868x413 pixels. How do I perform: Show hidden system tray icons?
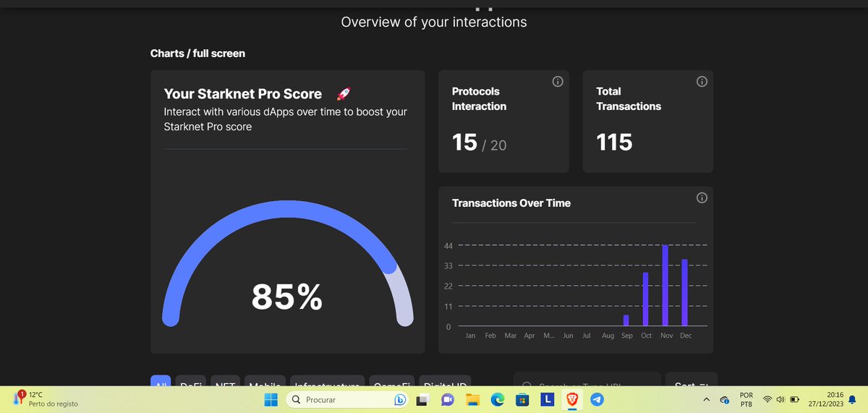point(706,399)
